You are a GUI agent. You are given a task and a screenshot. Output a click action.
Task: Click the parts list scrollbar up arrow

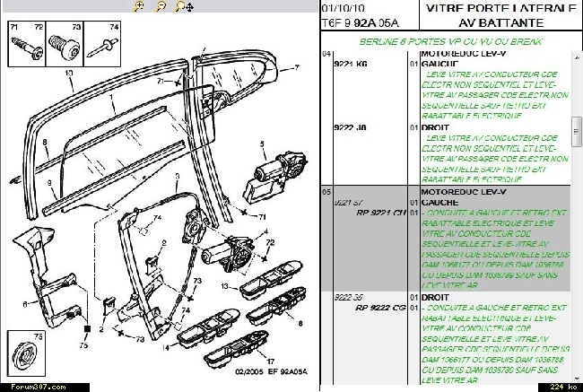577,57
